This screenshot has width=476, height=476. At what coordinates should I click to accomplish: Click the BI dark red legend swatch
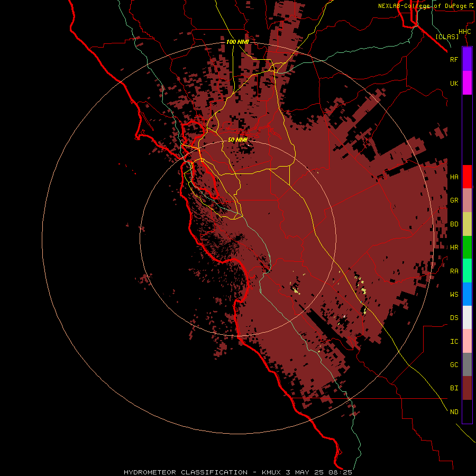click(467, 388)
